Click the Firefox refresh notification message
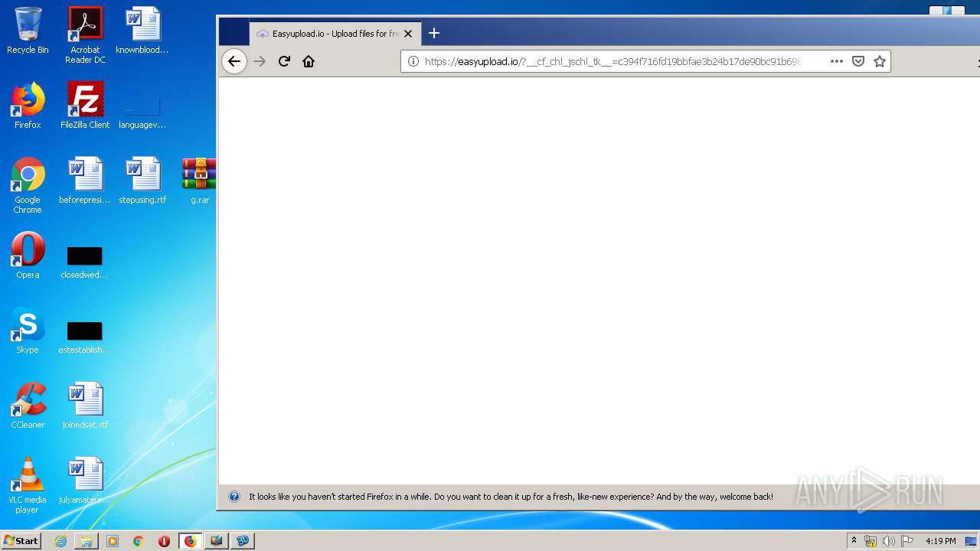Screen dimensions: 980x551 coord(511,497)
